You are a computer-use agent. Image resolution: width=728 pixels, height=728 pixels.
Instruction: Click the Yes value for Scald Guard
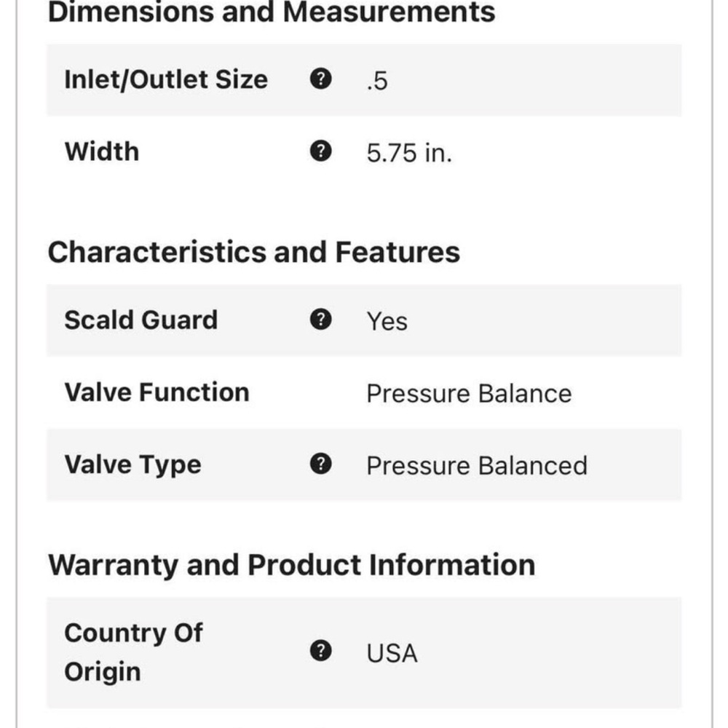(387, 321)
